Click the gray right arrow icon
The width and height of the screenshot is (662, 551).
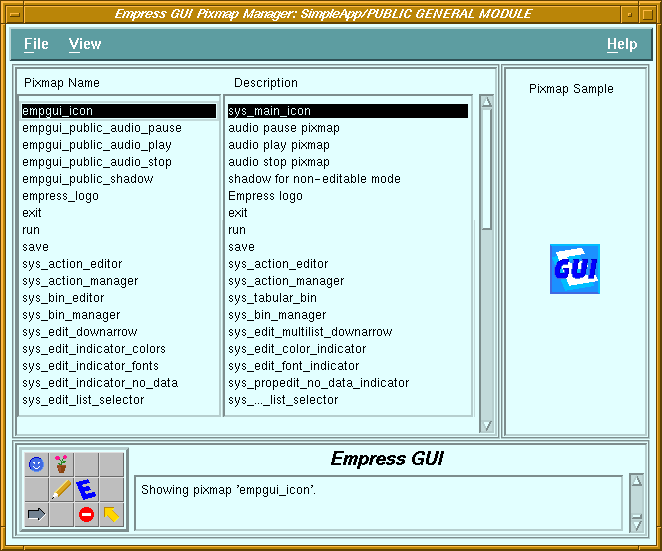coord(36,514)
